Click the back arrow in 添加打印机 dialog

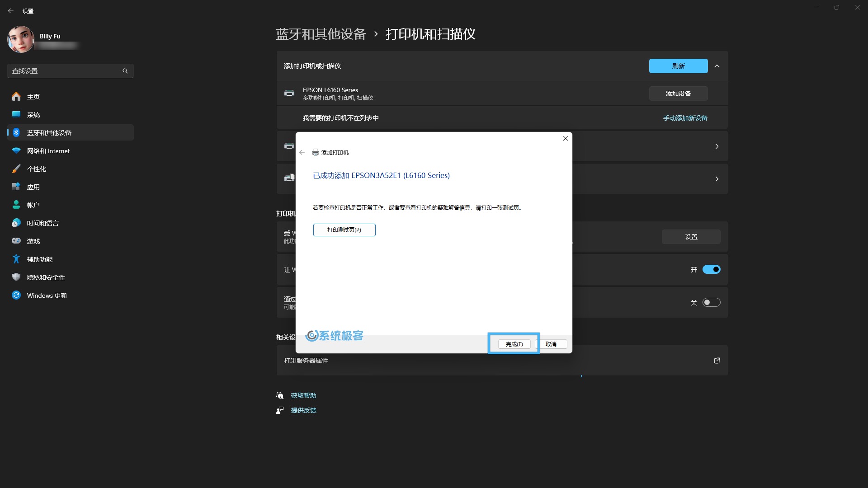[302, 152]
